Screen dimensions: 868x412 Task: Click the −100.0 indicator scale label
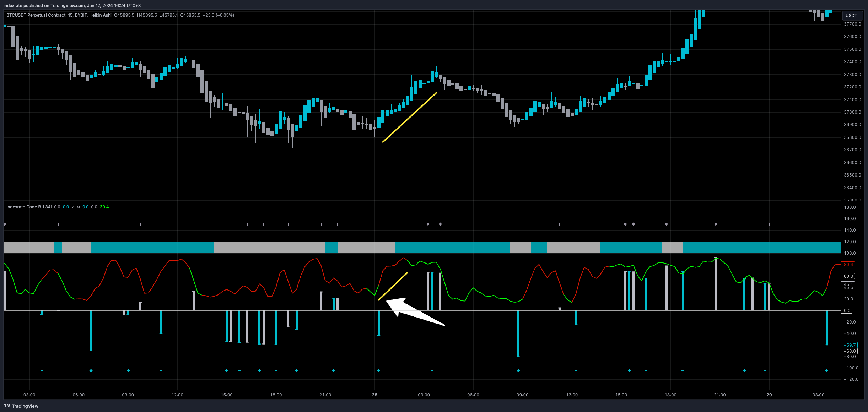[x=851, y=368]
